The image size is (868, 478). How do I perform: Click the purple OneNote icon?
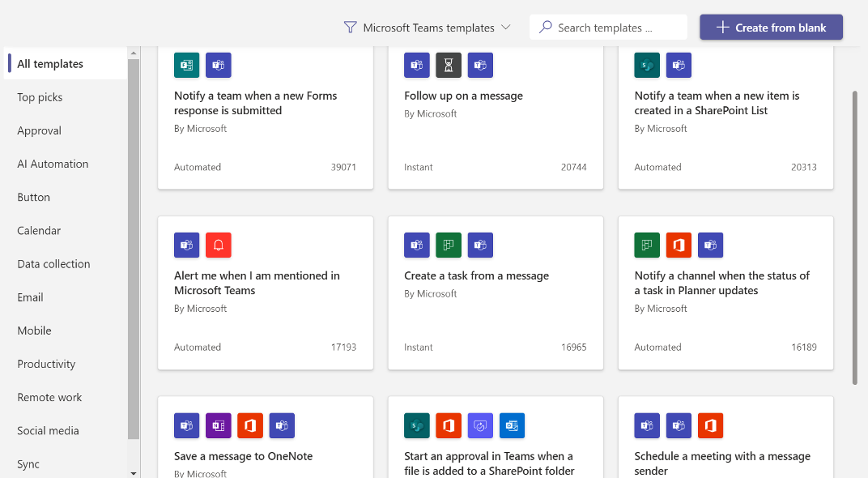pos(219,425)
